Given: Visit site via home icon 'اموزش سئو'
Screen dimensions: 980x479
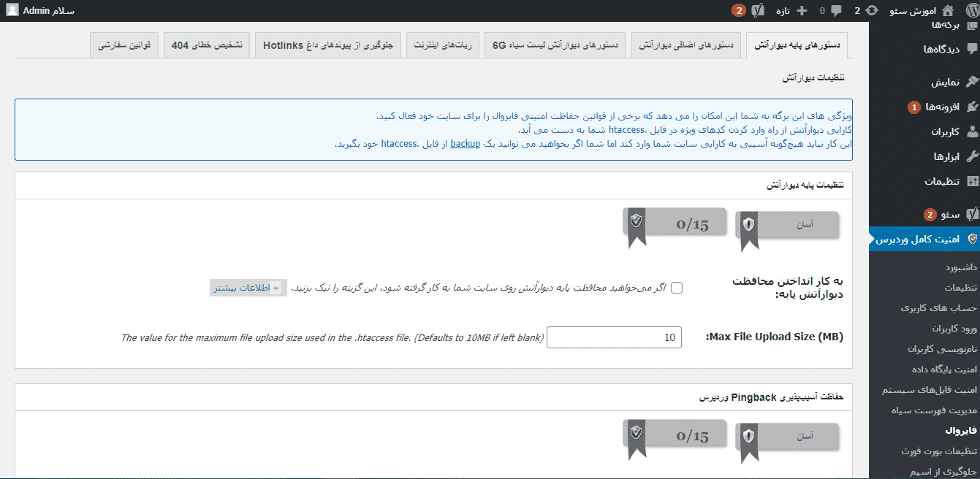Looking at the screenshot, I should click(x=948, y=11).
